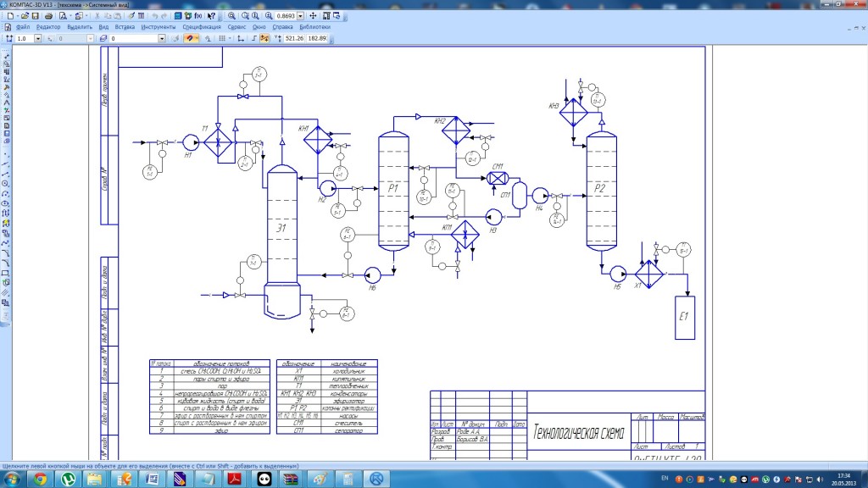The height and width of the screenshot is (488, 868).
Task: Select the arc drawing tool in left panel
Action: pyautogui.click(x=6, y=194)
